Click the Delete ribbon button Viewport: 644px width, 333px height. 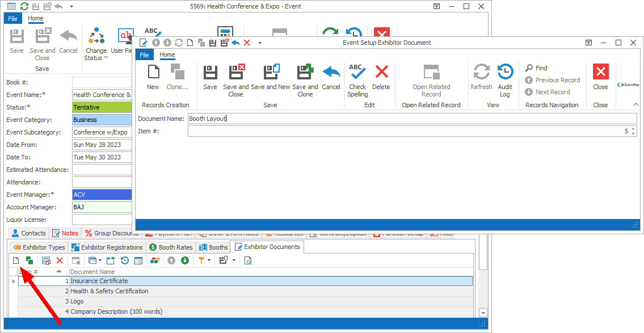point(381,77)
